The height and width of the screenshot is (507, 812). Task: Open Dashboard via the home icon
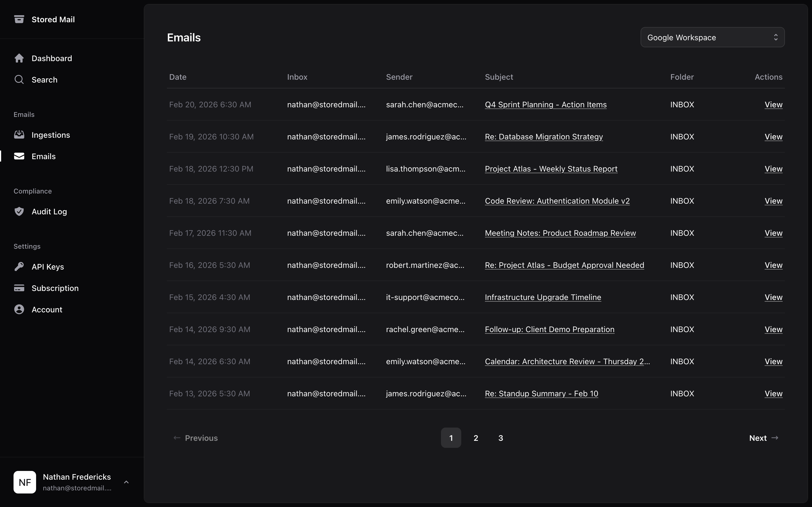click(x=19, y=58)
